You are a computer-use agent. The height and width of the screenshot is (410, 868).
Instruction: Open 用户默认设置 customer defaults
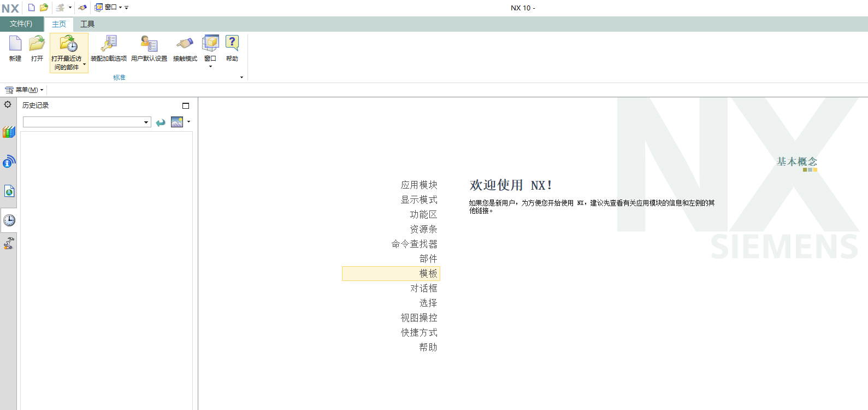[x=149, y=49]
